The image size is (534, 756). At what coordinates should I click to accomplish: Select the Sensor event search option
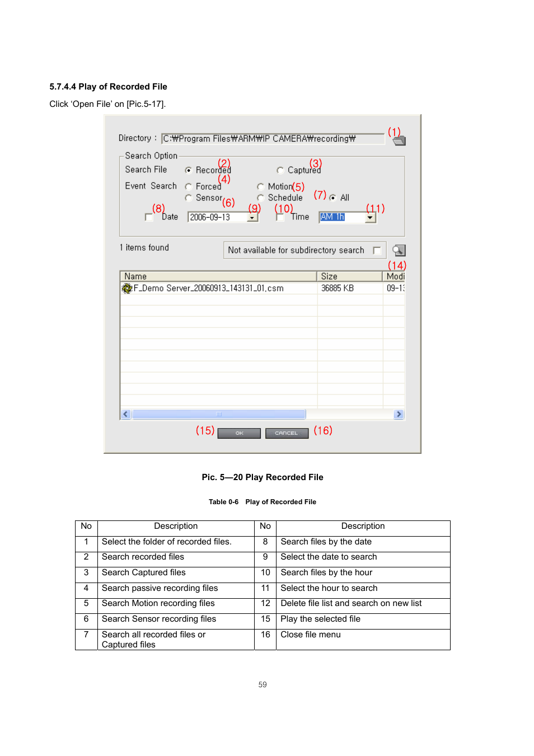(x=189, y=198)
